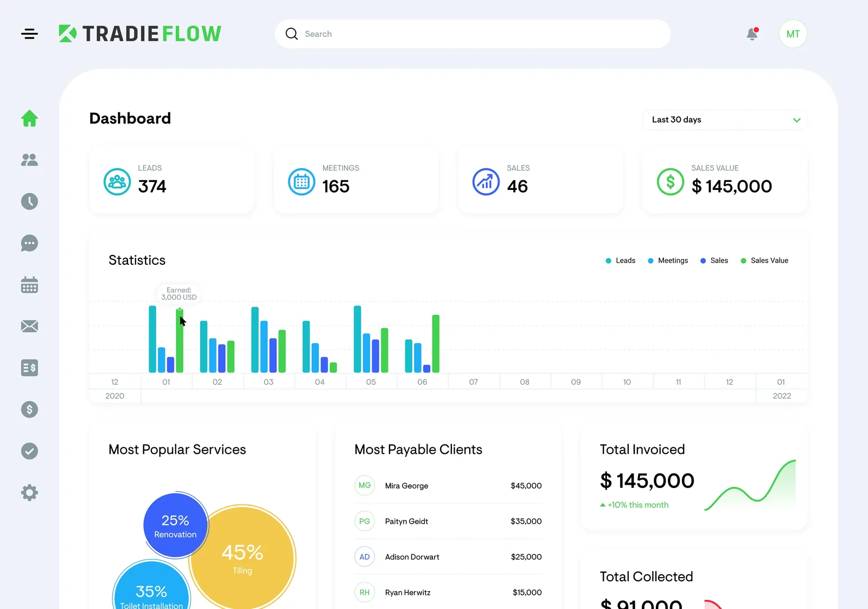The height and width of the screenshot is (609, 868).
Task: Click the TradieFlow logo
Action: 140,34
